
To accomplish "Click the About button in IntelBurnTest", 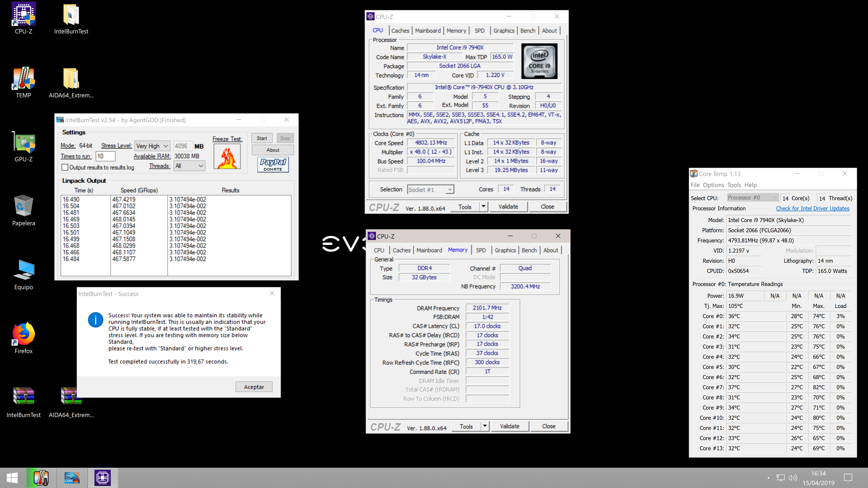I will (273, 150).
